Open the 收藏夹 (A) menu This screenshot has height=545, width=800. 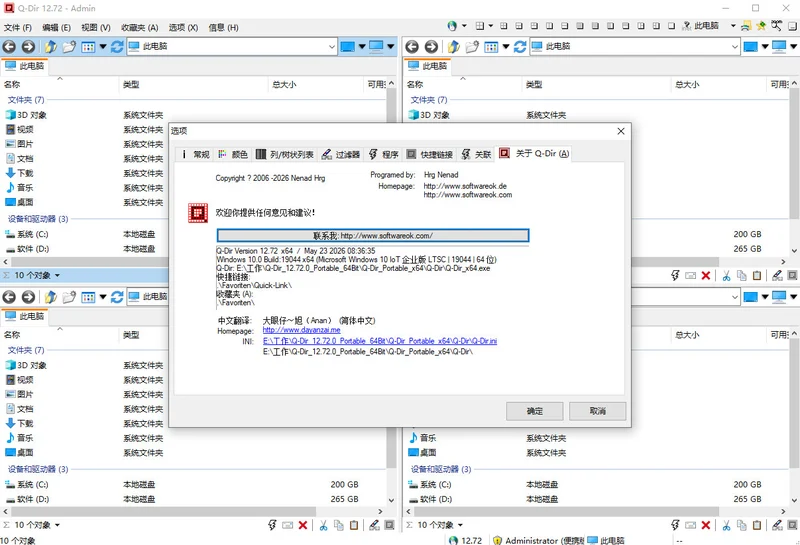[x=139, y=28]
